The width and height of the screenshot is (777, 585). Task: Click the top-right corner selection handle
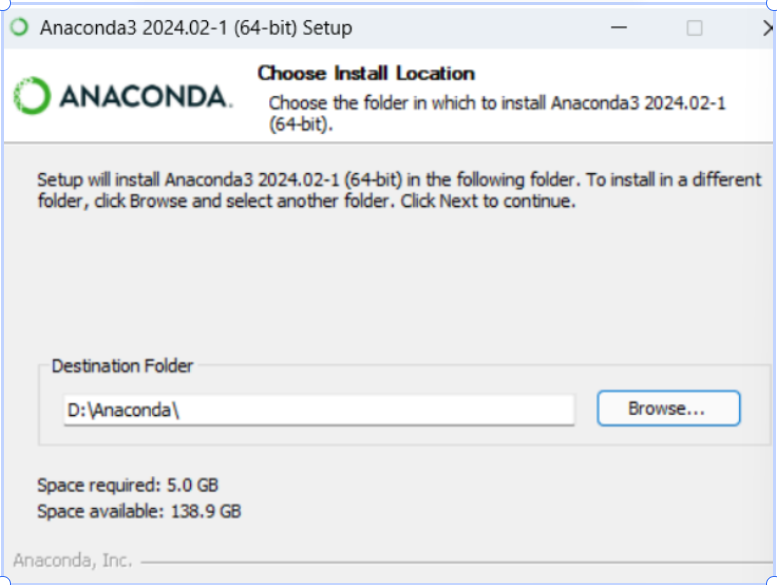[x=772, y=4]
